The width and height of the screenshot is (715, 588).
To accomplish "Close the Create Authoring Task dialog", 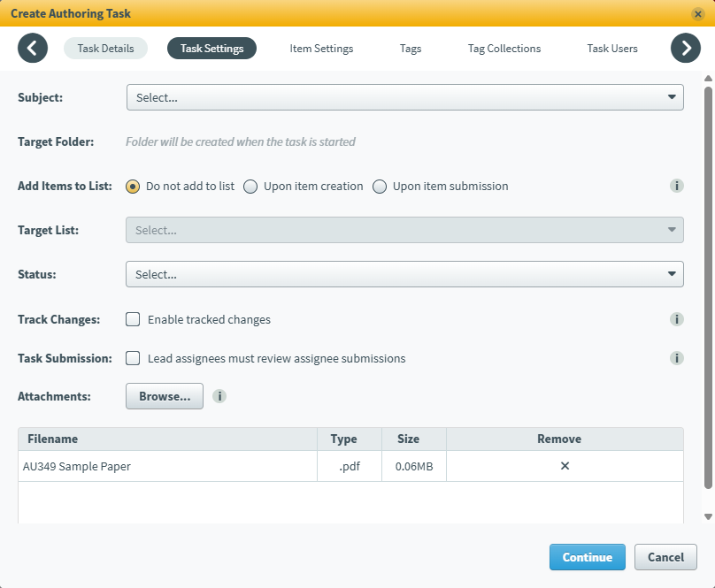I will [x=698, y=14].
